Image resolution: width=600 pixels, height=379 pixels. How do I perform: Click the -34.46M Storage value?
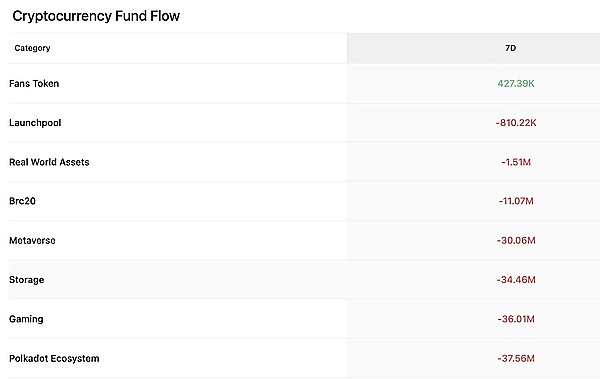click(516, 280)
